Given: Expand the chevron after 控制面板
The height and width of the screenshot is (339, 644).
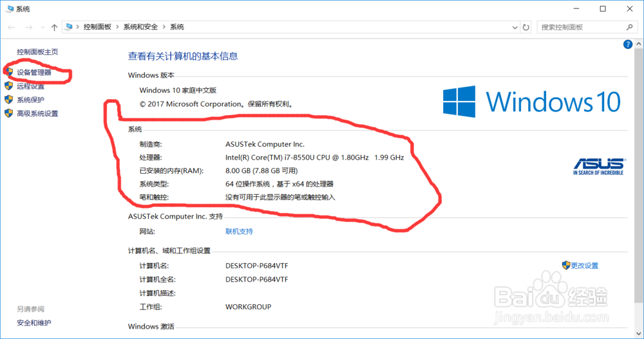Looking at the screenshot, I should click(117, 26).
